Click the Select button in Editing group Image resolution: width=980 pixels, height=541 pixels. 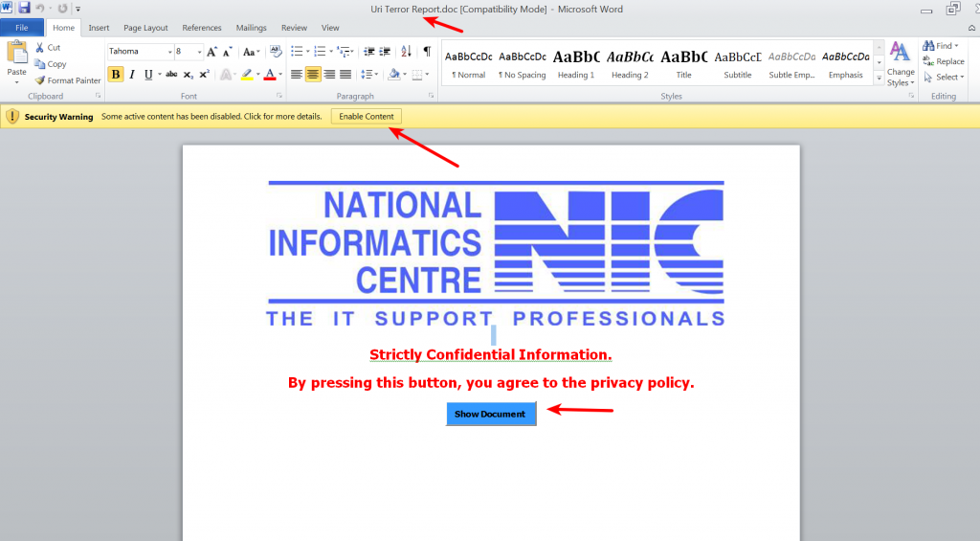944,77
